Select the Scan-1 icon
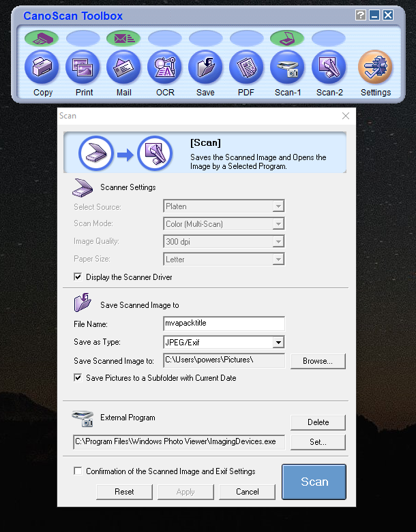Image resolution: width=416 pixels, height=532 pixels. point(287,67)
